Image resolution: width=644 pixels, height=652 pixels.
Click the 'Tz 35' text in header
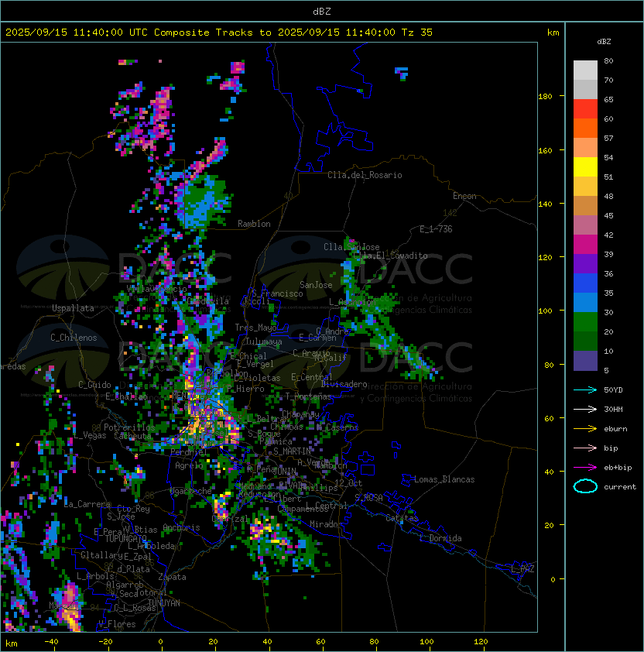point(417,33)
